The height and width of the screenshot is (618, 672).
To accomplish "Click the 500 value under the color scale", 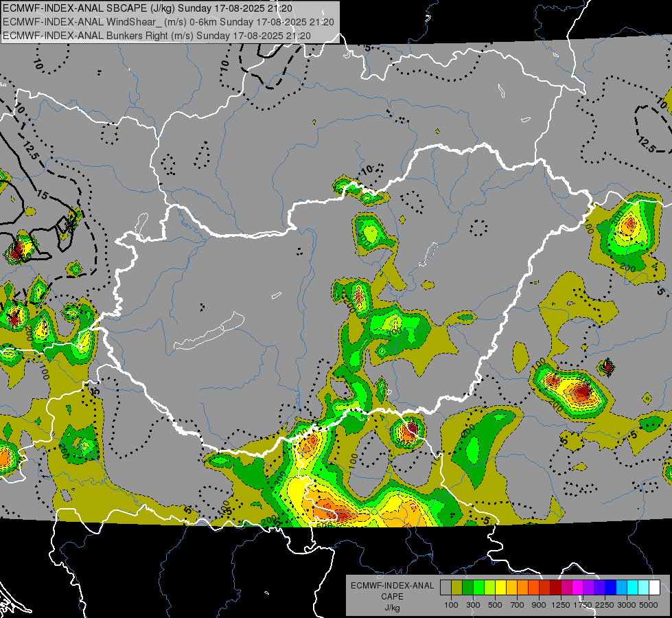I will 495,605.
